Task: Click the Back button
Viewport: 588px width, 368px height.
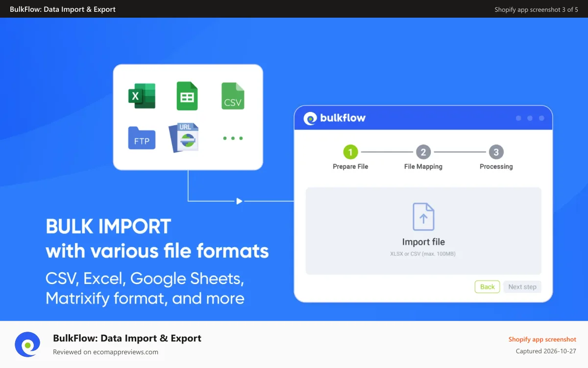Action: click(487, 287)
